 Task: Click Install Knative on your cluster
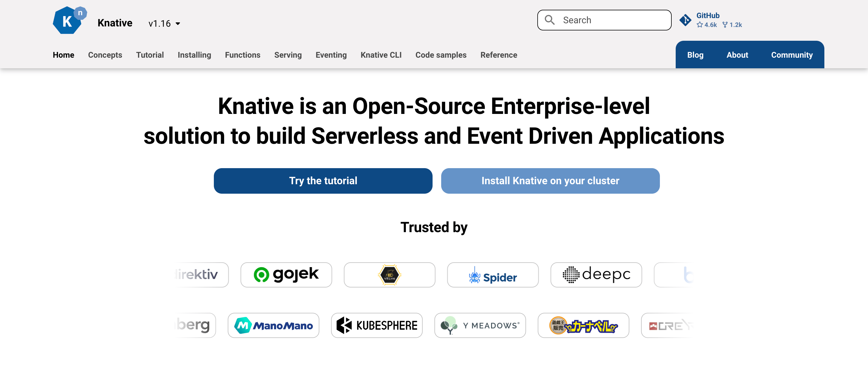(x=550, y=181)
